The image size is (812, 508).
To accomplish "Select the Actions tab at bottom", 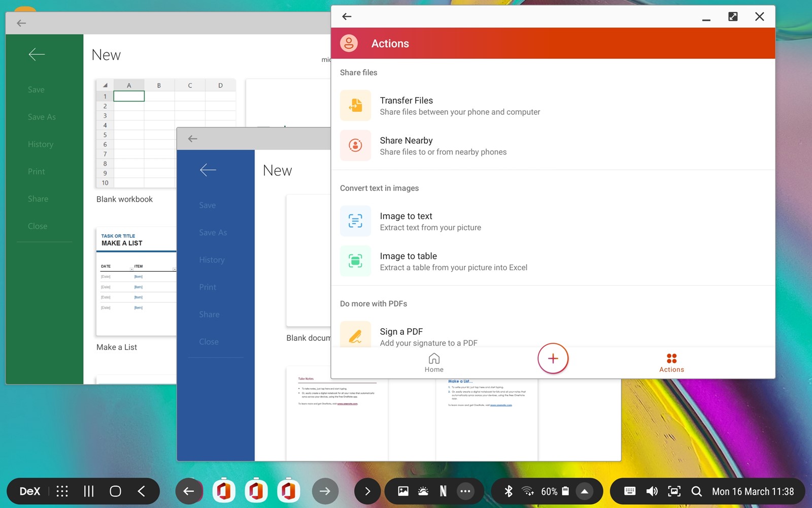I will click(671, 363).
